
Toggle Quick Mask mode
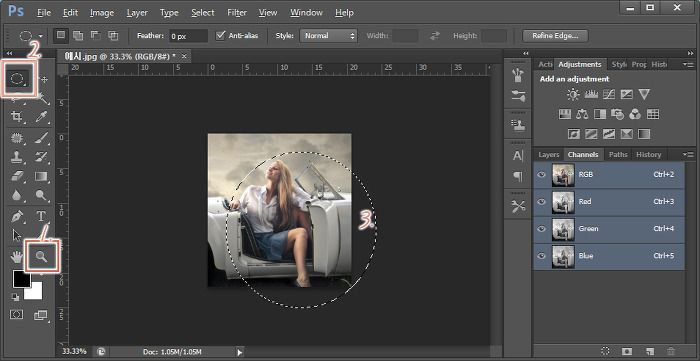click(x=17, y=315)
